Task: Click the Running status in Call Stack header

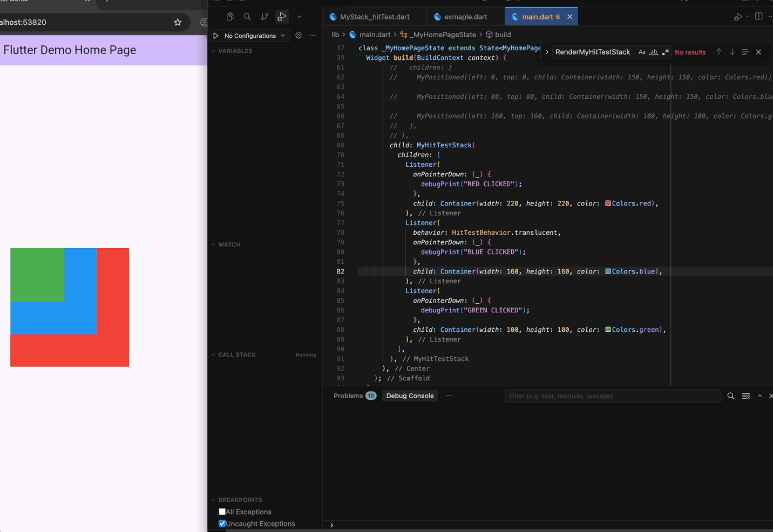Action: click(x=306, y=355)
